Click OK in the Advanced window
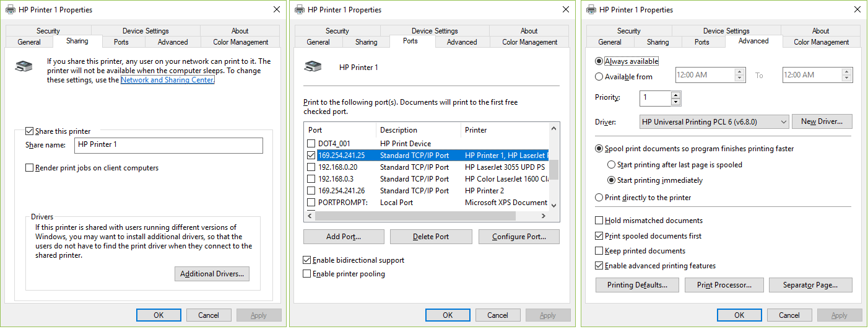Image resolution: width=868 pixels, height=329 pixels. [x=739, y=315]
